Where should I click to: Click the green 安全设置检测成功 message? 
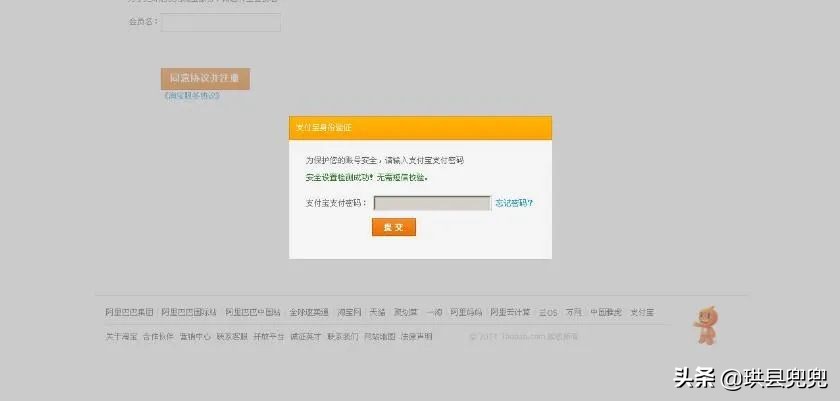click(x=368, y=177)
